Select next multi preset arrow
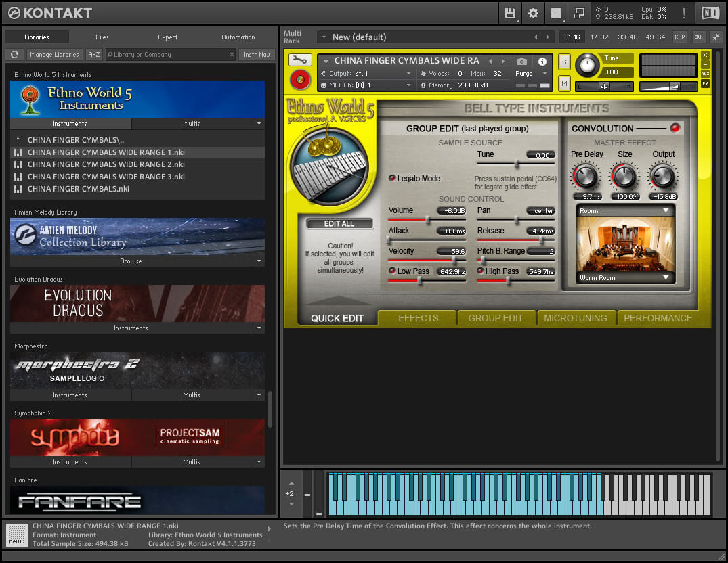 pyautogui.click(x=548, y=37)
